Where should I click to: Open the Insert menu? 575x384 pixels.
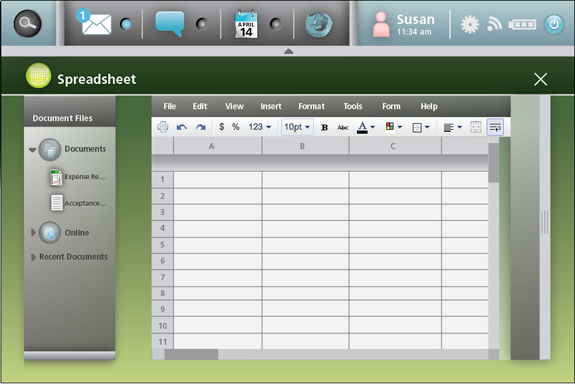[x=271, y=106]
